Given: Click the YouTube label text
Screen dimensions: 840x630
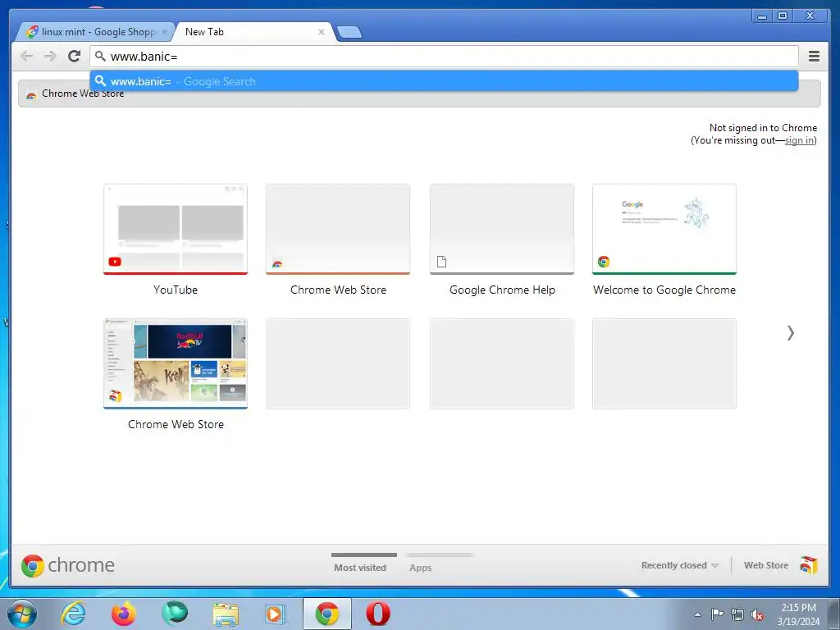Looking at the screenshot, I should tap(176, 290).
